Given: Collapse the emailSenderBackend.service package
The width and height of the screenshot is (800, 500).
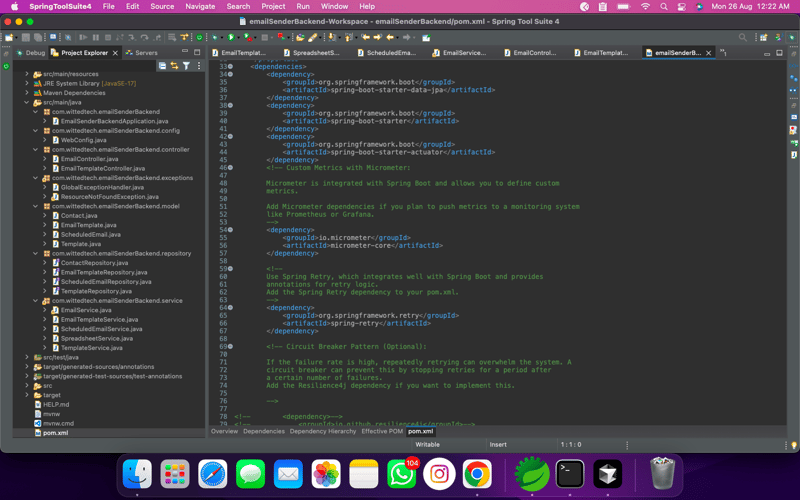Looking at the screenshot, I should pos(35,301).
